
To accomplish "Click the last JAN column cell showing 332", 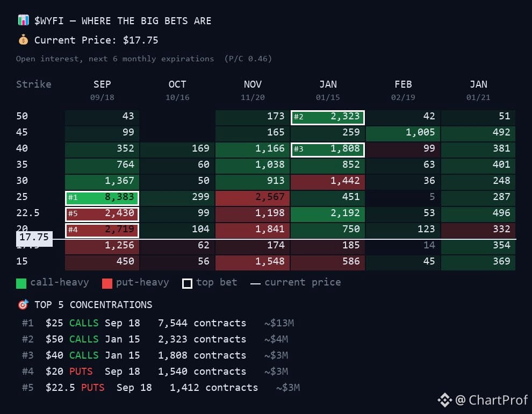I will tap(478, 230).
